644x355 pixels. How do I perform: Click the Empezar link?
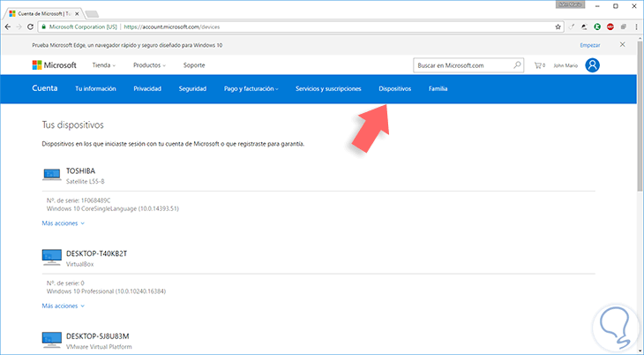(x=590, y=45)
